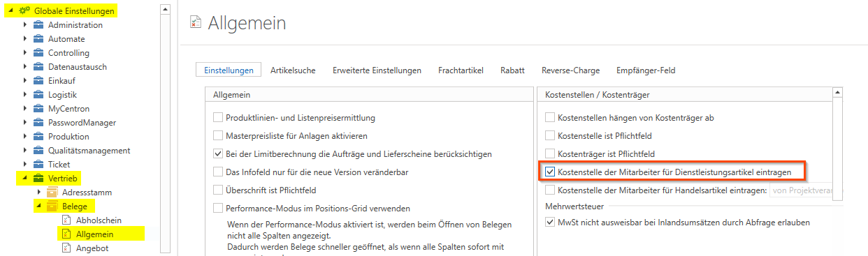Click the Automate folder icon
Viewport: 868px width, 256px height.
(x=38, y=39)
